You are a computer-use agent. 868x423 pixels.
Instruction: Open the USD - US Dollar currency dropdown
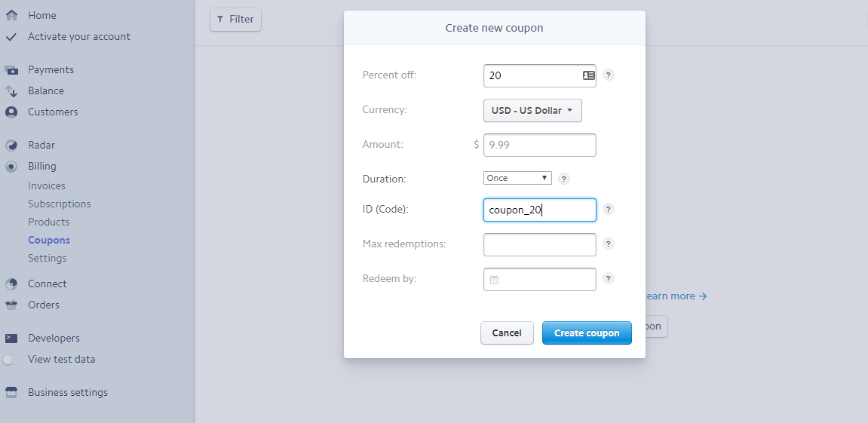[x=532, y=110]
